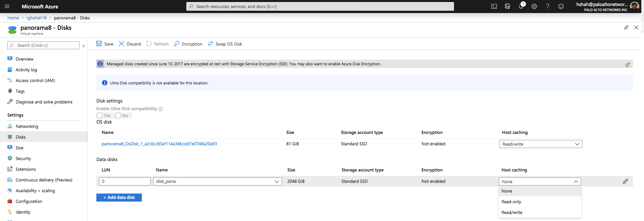
Task: Click the Add data disk button
Action: coord(119,198)
